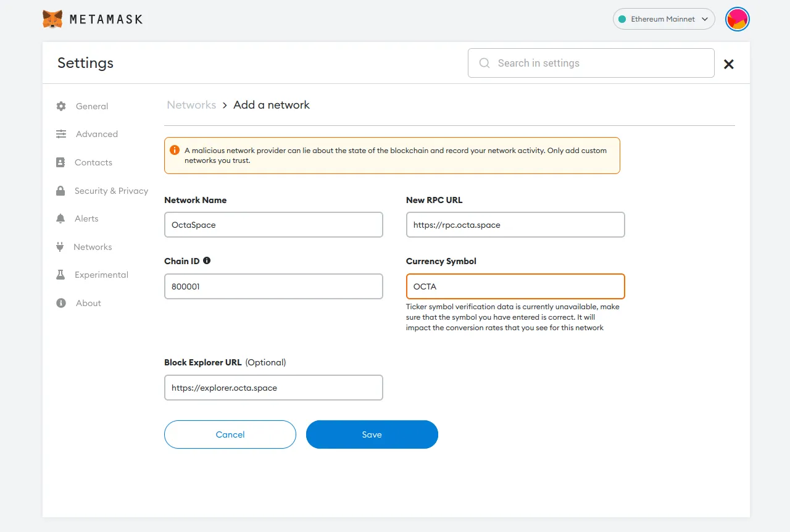Image resolution: width=790 pixels, height=532 pixels.
Task: Click the Chain ID info tooltip icon
Action: [x=207, y=260]
